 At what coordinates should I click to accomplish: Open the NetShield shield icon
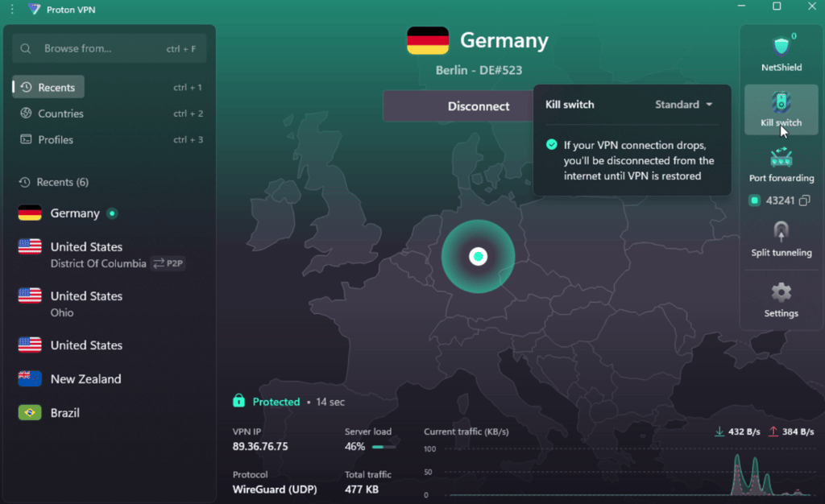tap(781, 46)
